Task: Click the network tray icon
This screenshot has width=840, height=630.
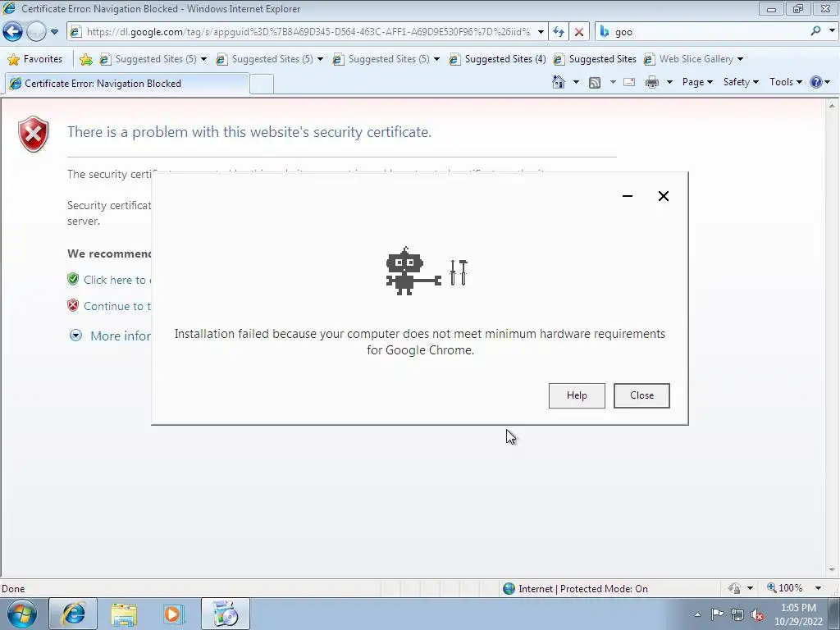Action: coord(737,614)
